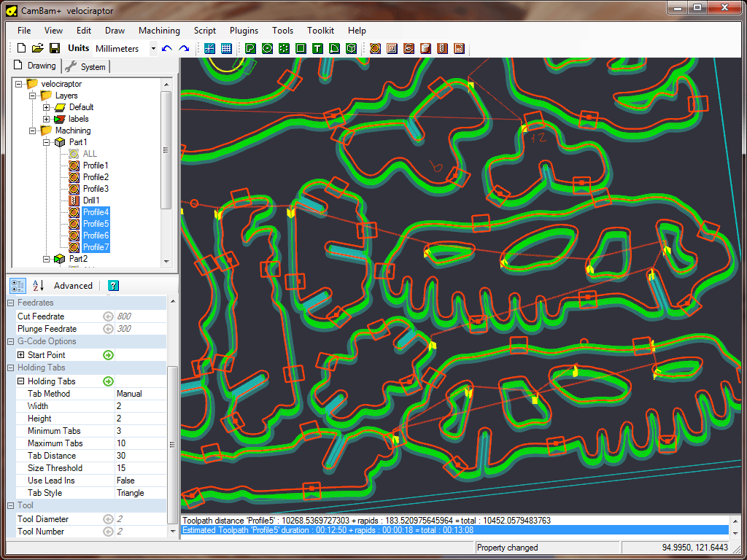Image resolution: width=747 pixels, height=560 pixels.
Task: Switch to the System tab
Action: click(x=86, y=66)
